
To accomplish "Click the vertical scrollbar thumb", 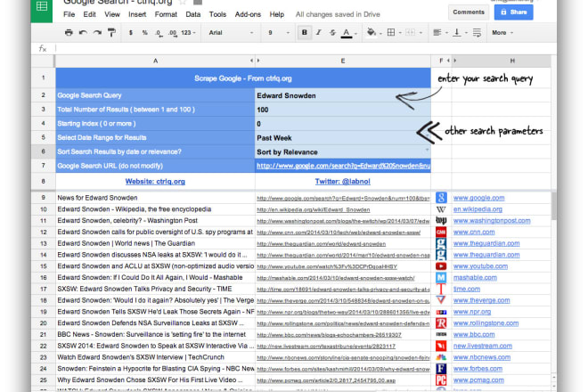I will tap(554, 206).
